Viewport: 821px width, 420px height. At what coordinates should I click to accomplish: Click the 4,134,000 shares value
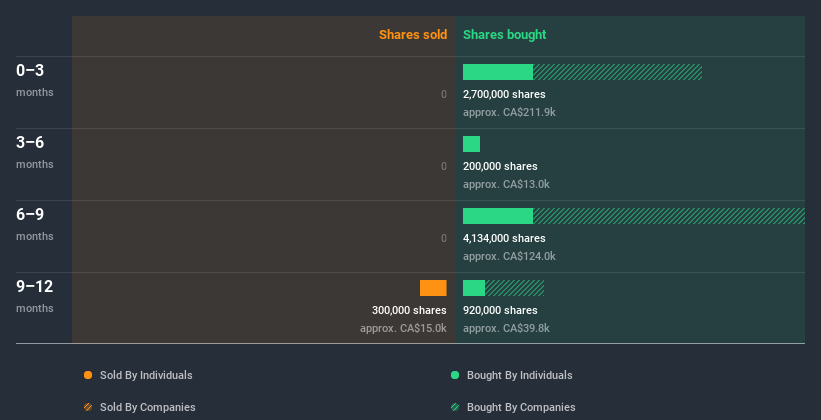pyautogui.click(x=504, y=238)
